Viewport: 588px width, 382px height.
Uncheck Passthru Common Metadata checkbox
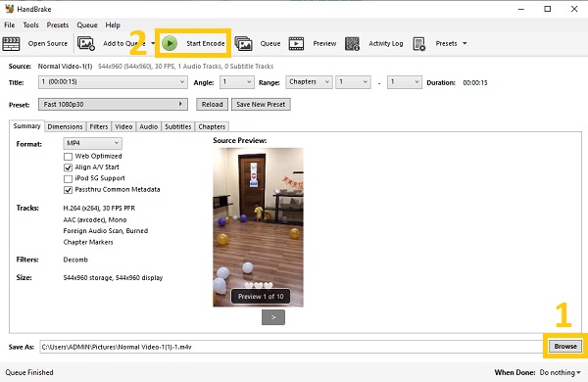(x=68, y=190)
